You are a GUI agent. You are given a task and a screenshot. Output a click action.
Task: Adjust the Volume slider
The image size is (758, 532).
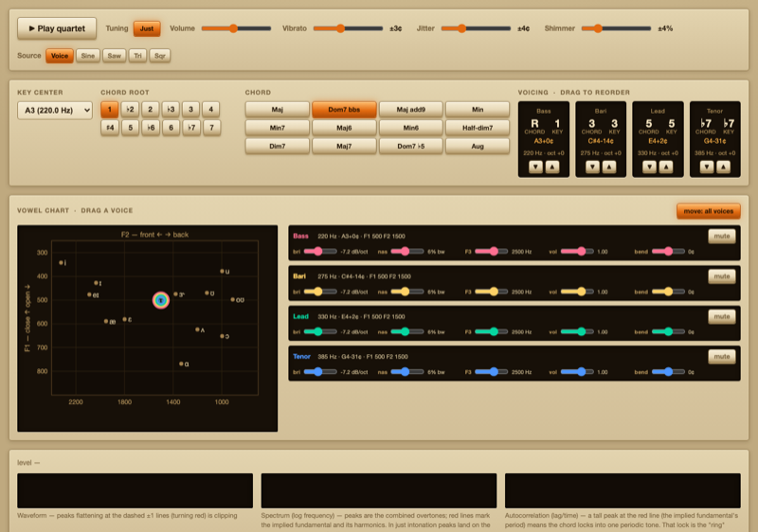click(x=236, y=28)
